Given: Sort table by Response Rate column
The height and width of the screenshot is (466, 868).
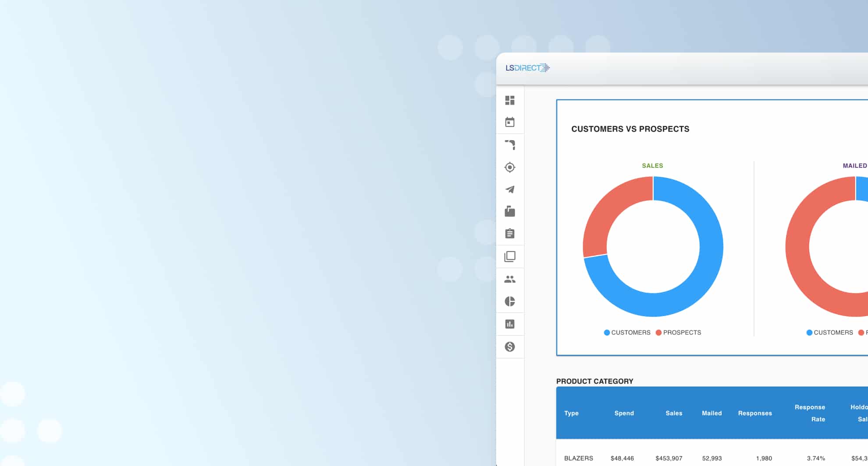Looking at the screenshot, I should [x=810, y=413].
